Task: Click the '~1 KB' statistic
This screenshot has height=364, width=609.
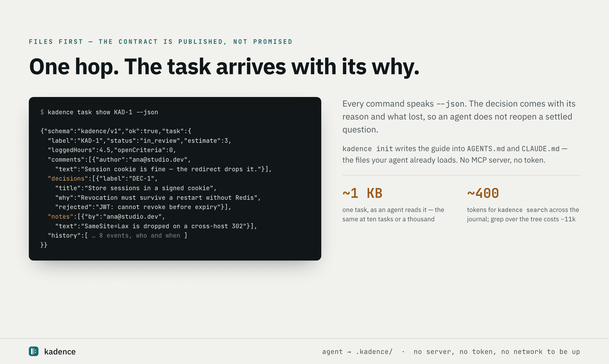Action: point(362,193)
